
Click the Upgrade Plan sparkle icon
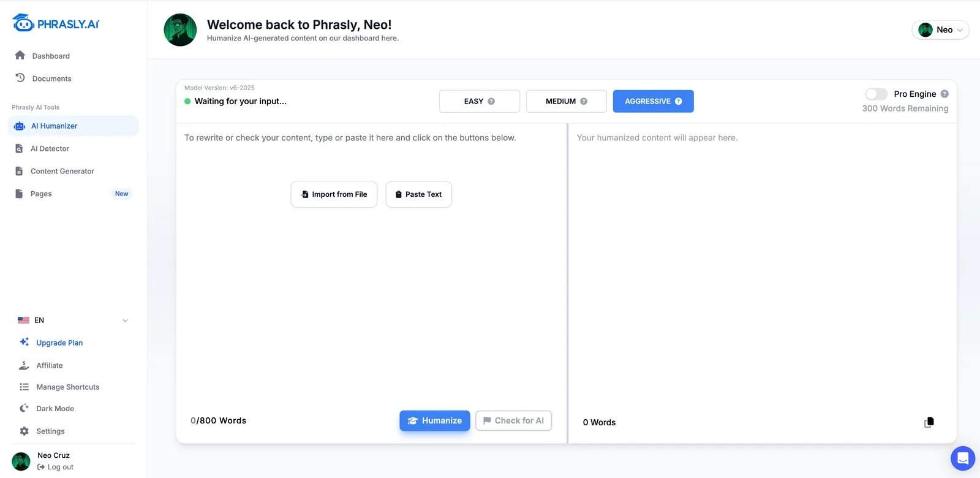click(x=24, y=342)
